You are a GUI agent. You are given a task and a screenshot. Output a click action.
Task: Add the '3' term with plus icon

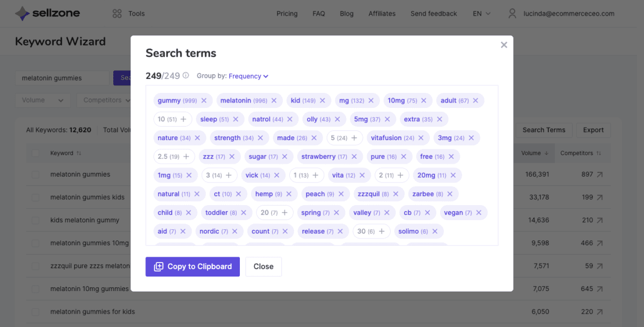[229, 175]
